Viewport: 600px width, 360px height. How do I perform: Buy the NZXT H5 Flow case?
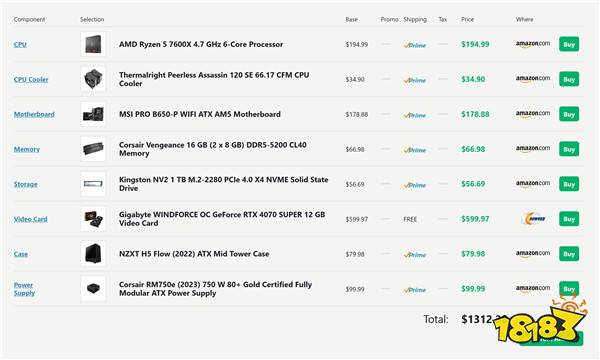[x=569, y=254]
